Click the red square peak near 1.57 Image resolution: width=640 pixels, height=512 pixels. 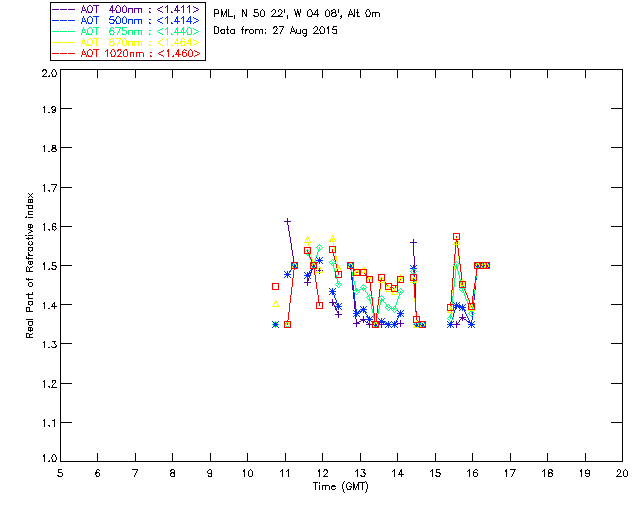(x=456, y=237)
